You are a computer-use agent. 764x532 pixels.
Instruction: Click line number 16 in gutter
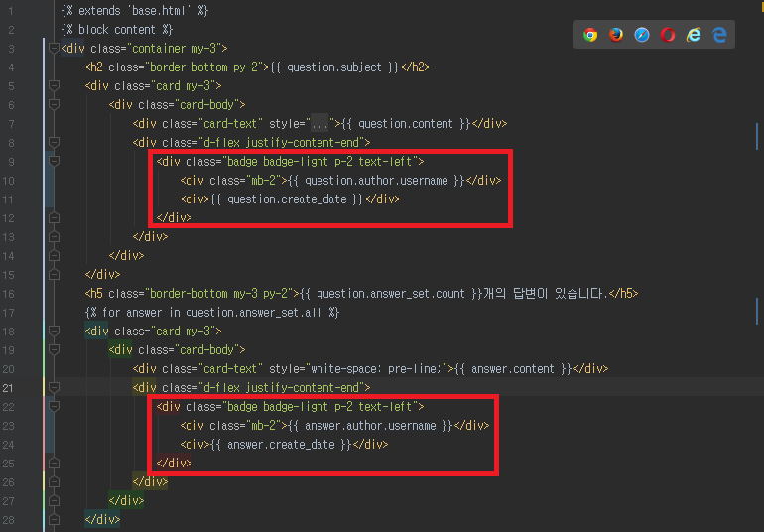pos(8,294)
